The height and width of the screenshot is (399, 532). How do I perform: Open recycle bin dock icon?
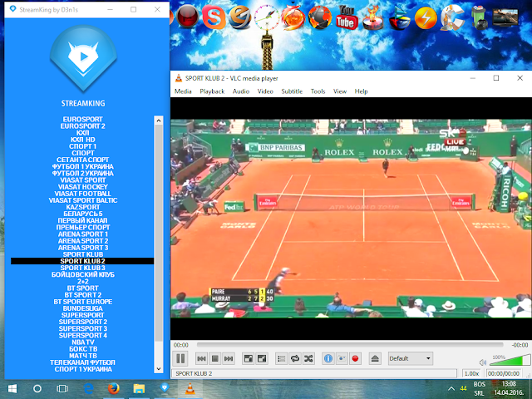479,17
